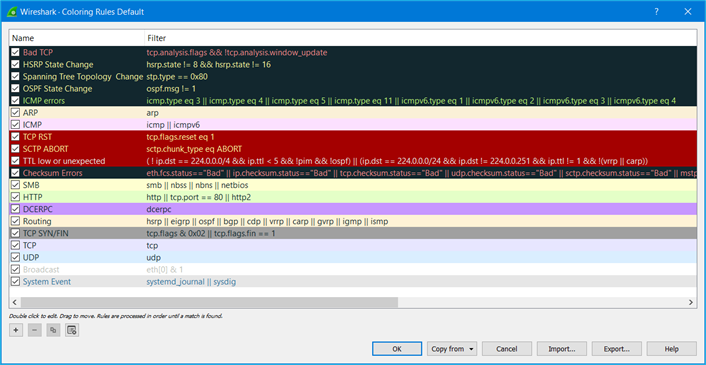Image resolution: width=706 pixels, height=365 pixels.
Task: Click filter 'smb || nbss || nbns || netbios'
Action: 197,185
